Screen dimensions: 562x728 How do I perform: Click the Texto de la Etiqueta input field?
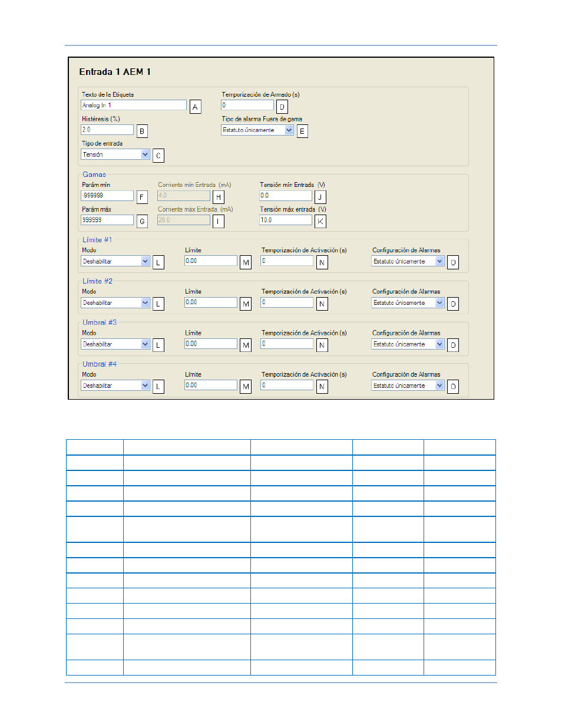134,105
